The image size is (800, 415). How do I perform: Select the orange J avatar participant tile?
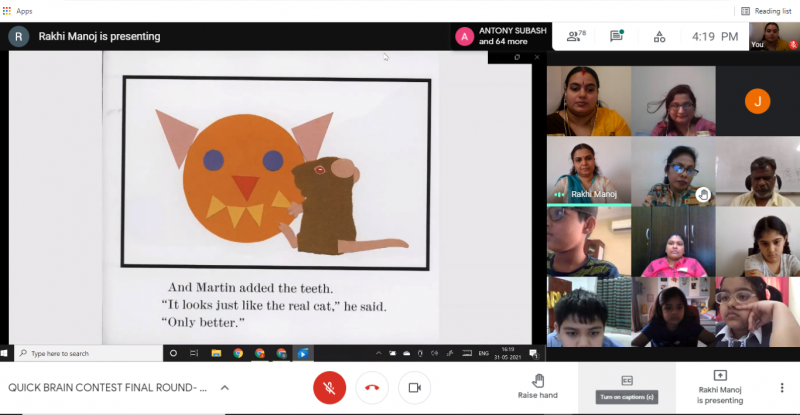[x=757, y=101]
